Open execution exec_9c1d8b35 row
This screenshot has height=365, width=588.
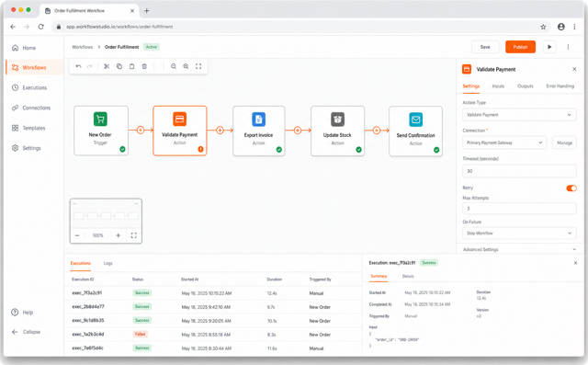[x=213, y=321]
